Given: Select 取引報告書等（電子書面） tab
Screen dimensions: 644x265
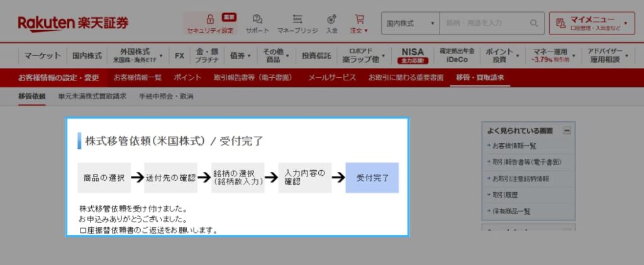Looking at the screenshot, I should coord(253,77).
